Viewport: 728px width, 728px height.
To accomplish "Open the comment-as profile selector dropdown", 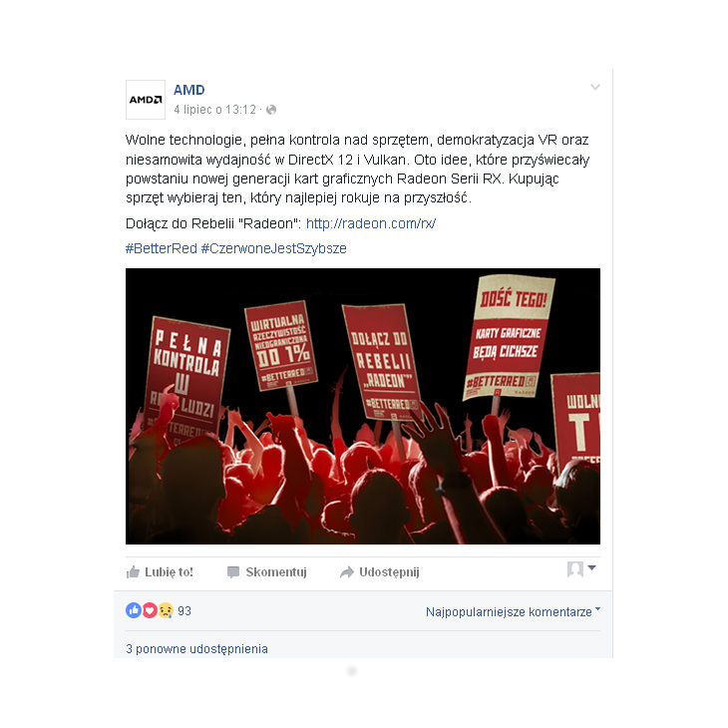I will (x=581, y=568).
